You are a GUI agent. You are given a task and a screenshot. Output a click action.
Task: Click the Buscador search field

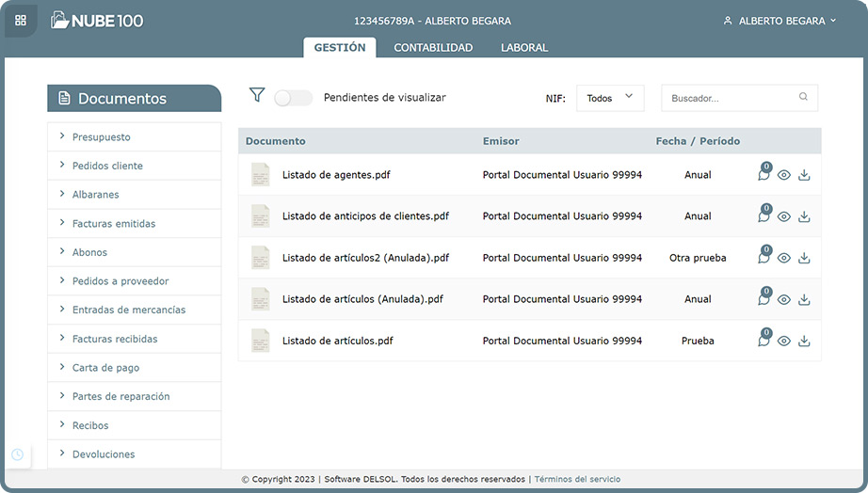click(x=730, y=98)
